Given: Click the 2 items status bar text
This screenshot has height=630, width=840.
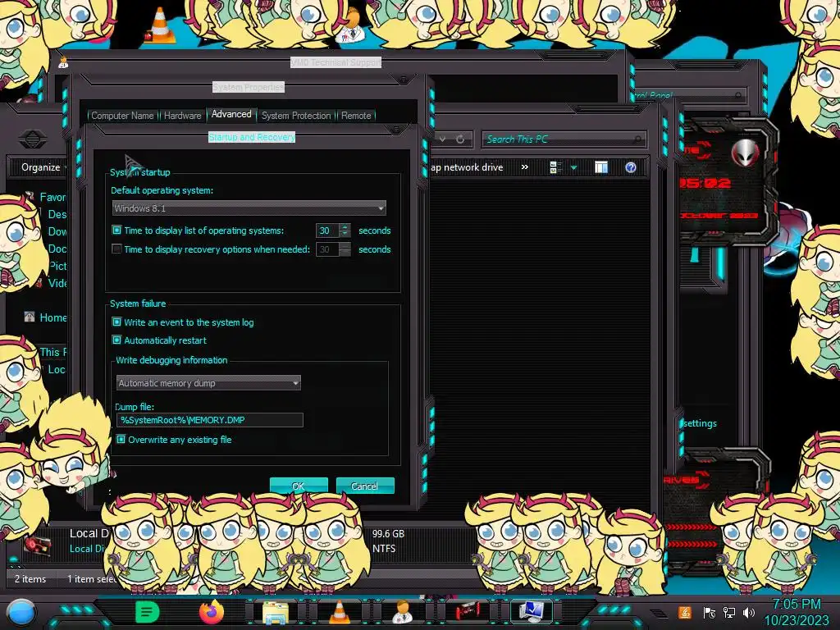Looking at the screenshot, I should [30, 579].
